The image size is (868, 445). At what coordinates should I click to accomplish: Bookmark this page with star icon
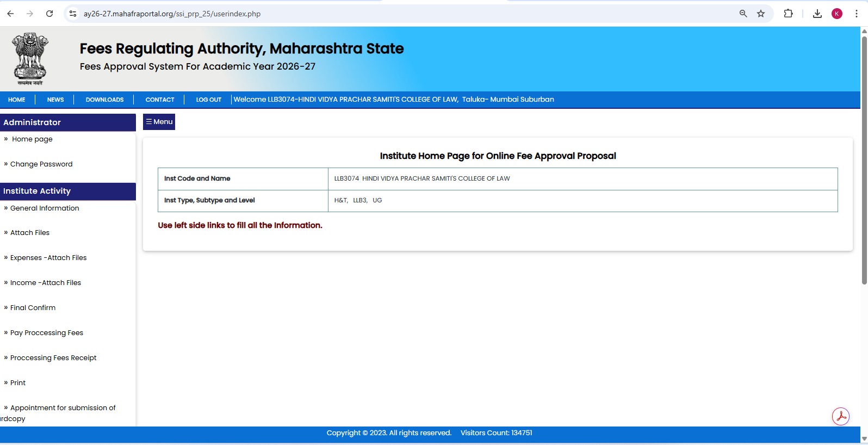761,14
